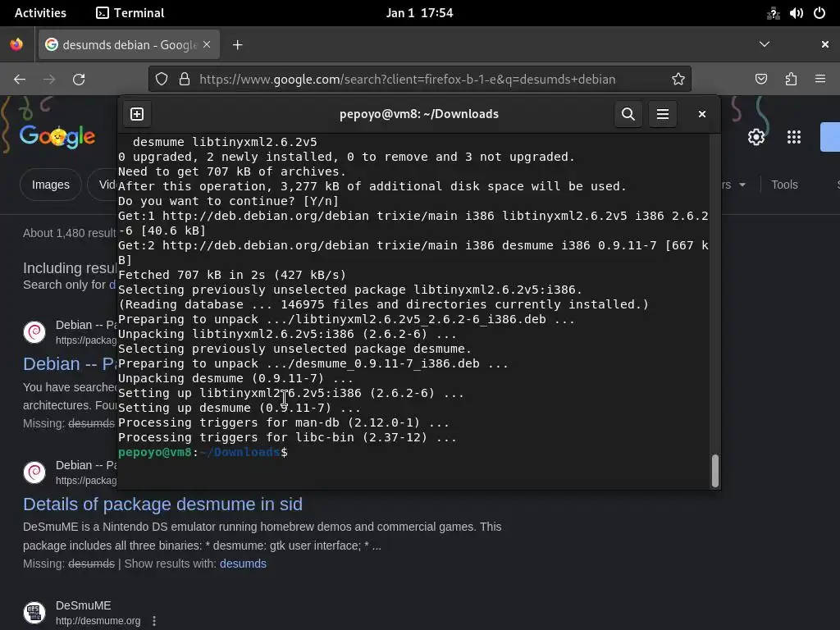Open the power icon in system menu
Viewport: 840px width, 630px height.
(x=819, y=13)
